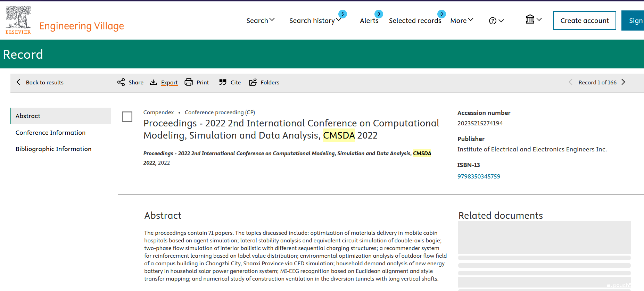
Task: Open Folders via the folder icon
Action: pos(253,82)
